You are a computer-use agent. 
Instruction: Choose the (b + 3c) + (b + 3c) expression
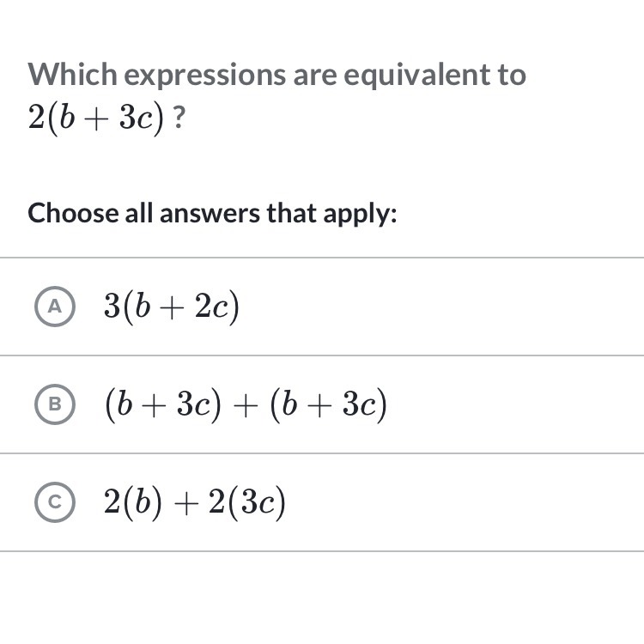[246, 405]
